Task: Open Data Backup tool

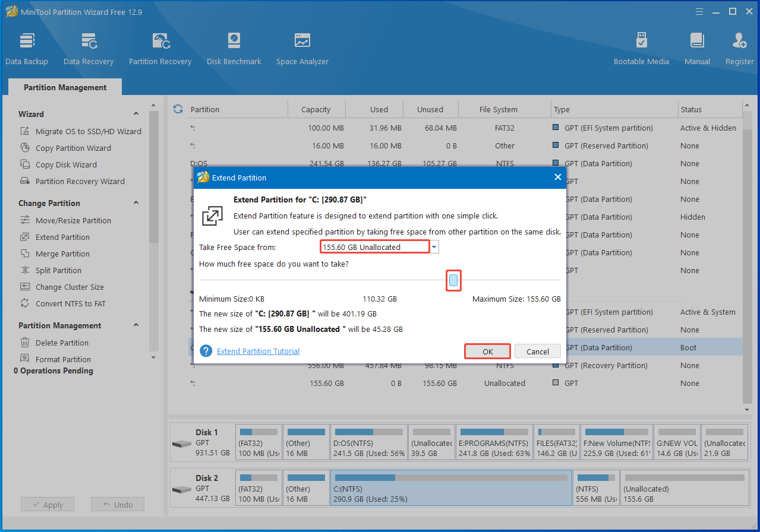Action: click(27, 49)
